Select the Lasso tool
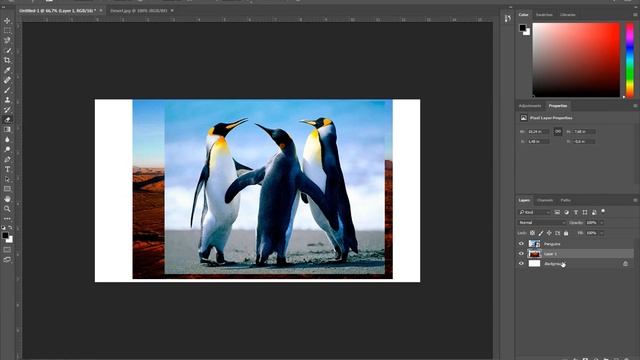The width and height of the screenshot is (640, 360). 7,40
